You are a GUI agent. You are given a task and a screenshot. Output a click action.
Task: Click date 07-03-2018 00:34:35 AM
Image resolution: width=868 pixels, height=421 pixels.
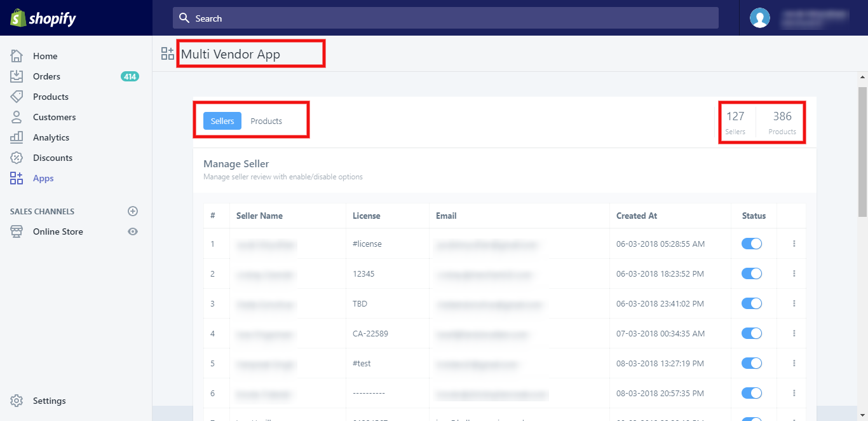(660, 333)
